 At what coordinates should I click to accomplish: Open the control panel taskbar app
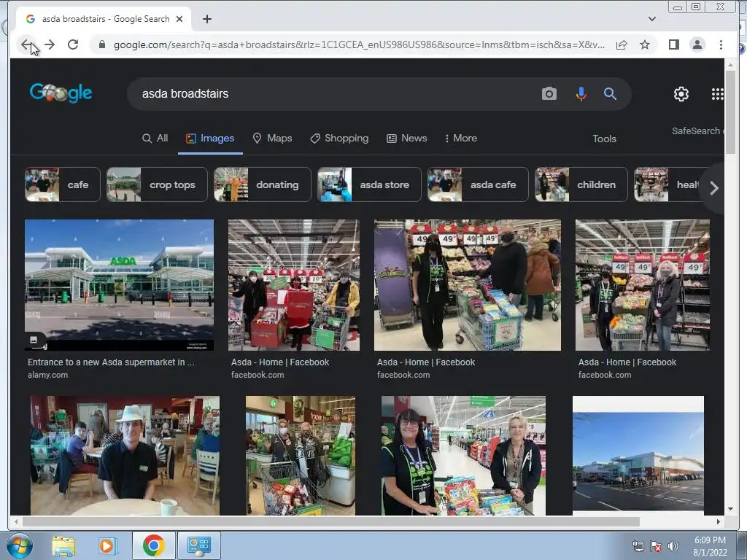tap(198, 545)
